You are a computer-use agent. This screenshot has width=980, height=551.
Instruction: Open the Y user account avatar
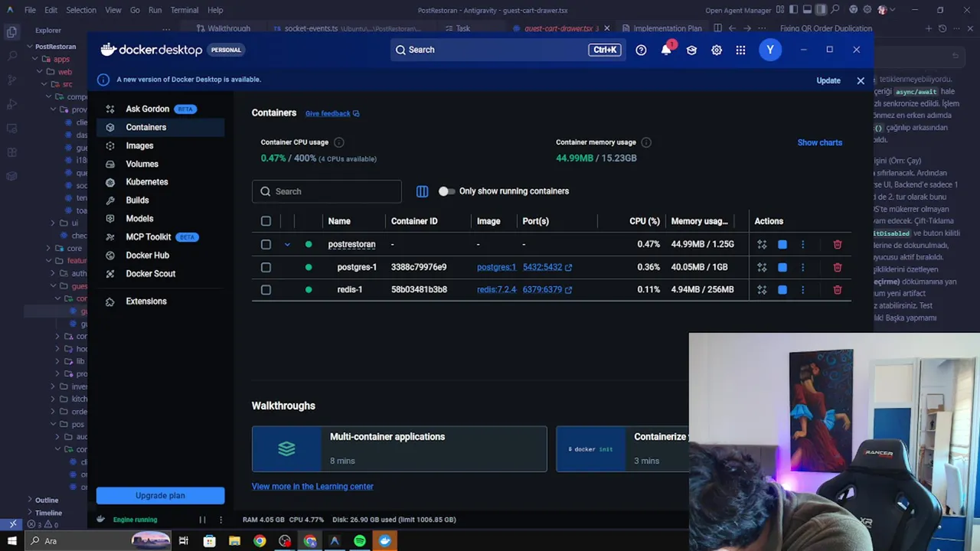[770, 50]
